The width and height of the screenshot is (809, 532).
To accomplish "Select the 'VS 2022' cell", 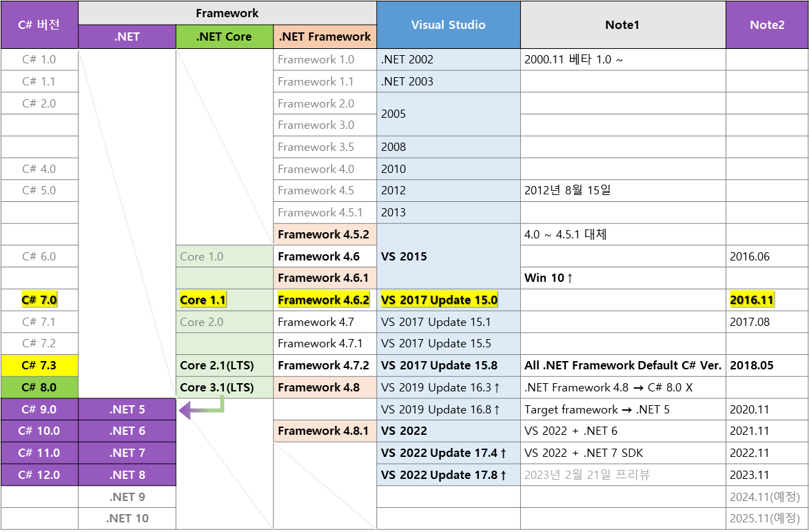I will (x=449, y=431).
